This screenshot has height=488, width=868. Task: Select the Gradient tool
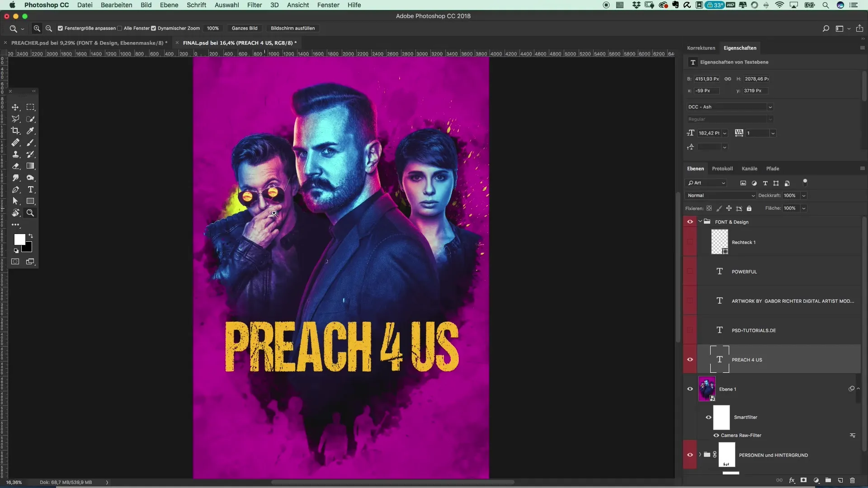click(30, 166)
